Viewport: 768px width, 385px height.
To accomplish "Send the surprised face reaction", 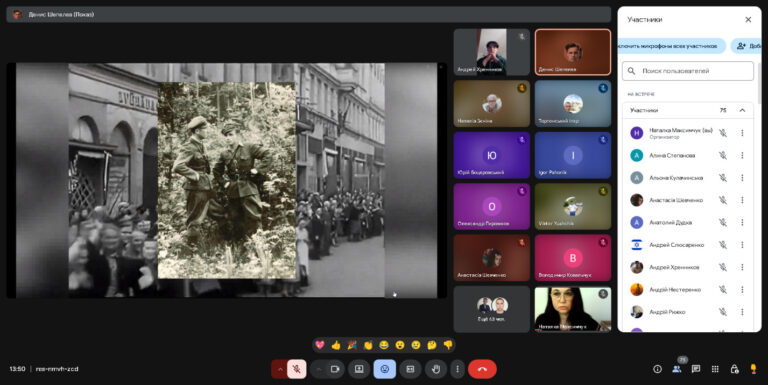I will tap(400, 345).
